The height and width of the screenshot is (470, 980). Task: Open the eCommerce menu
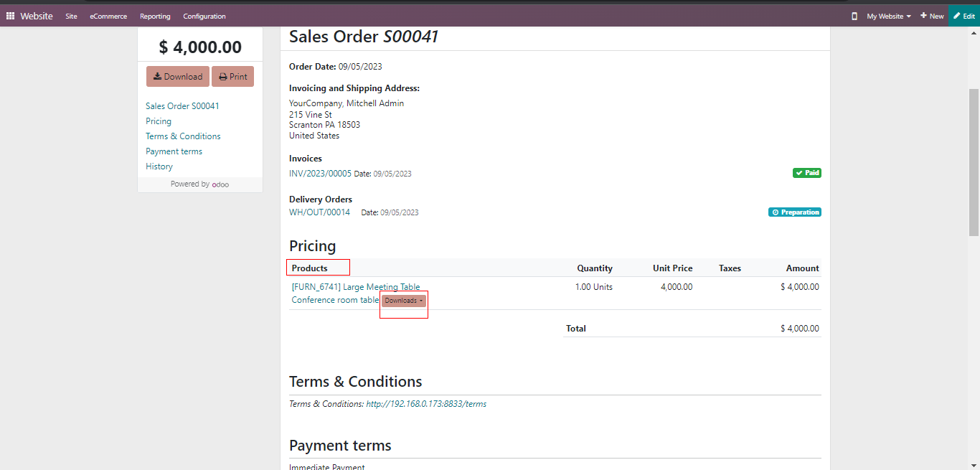(108, 16)
